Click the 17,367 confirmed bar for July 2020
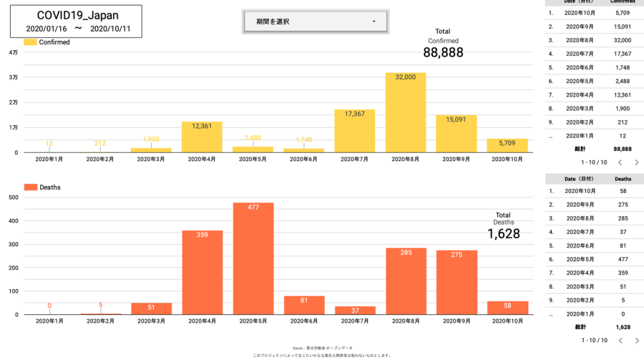The width and height of the screenshot is (644, 362). point(355,132)
